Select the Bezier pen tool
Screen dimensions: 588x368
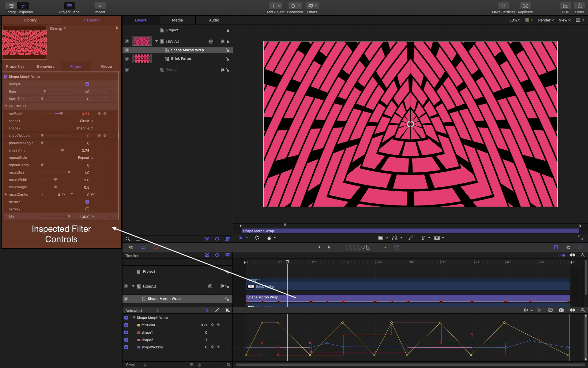tap(395, 238)
